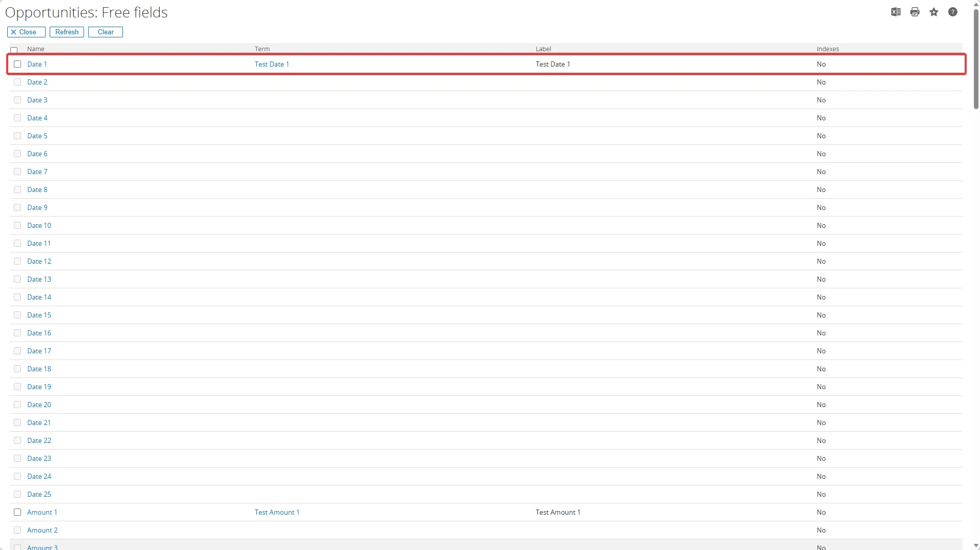Click the Clear button

(x=105, y=32)
